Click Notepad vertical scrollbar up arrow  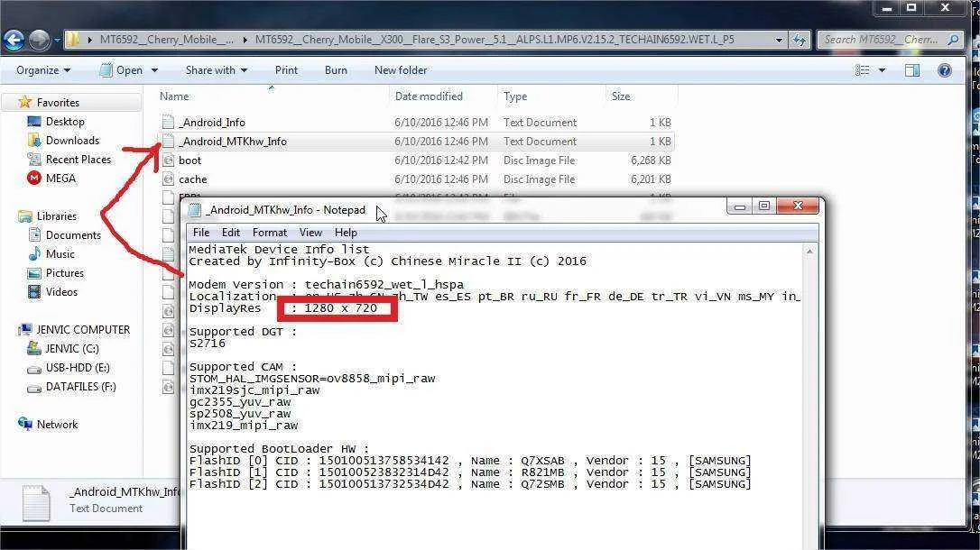[809, 251]
